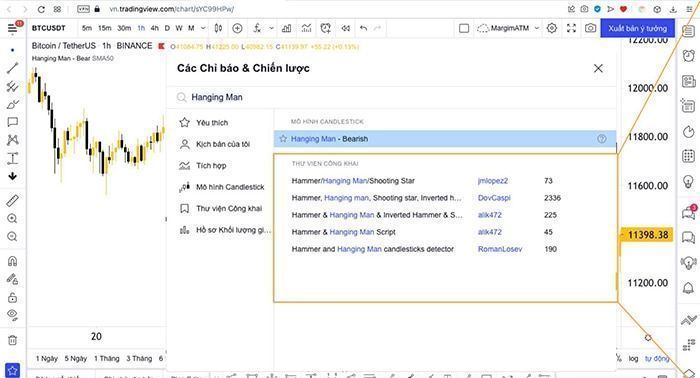Click the Hanging Man search input
Screen dimensions: 700x378
coord(391,97)
